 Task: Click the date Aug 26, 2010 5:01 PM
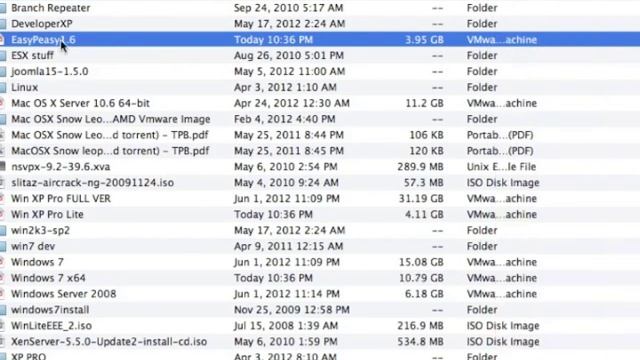pyautogui.click(x=289, y=56)
